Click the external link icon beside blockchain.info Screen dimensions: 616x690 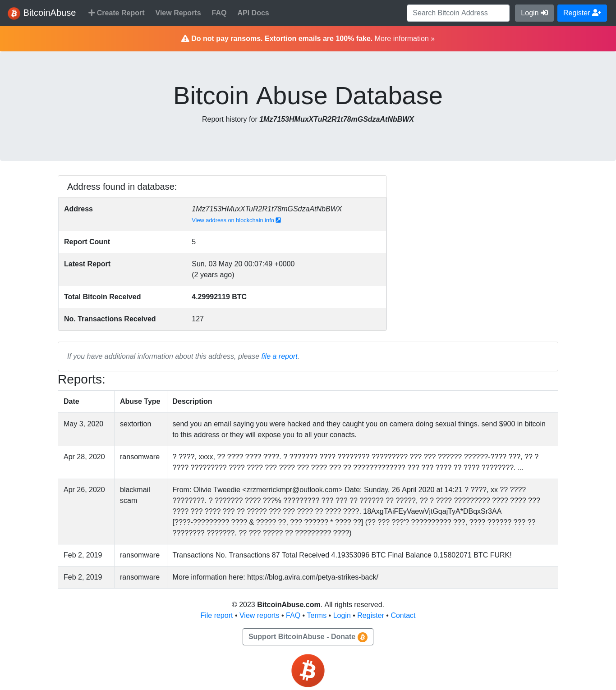tap(278, 220)
